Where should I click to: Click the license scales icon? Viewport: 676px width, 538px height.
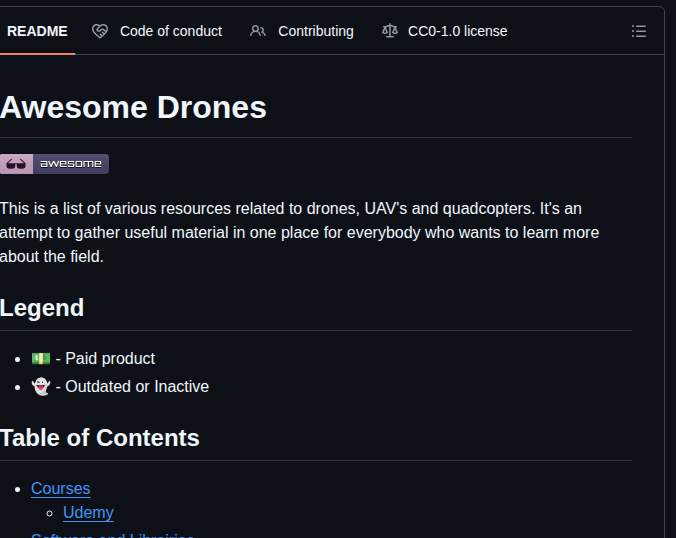[x=390, y=31]
